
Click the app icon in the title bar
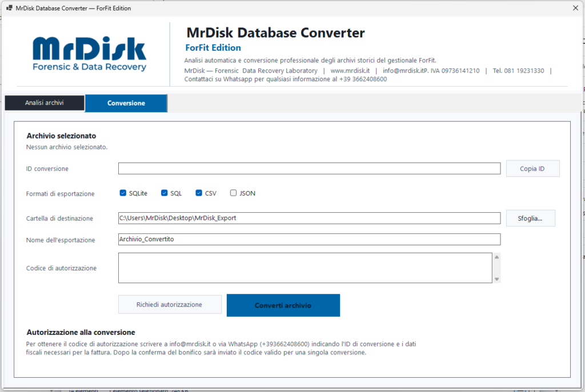pyautogui.click(x=9, y=8)
